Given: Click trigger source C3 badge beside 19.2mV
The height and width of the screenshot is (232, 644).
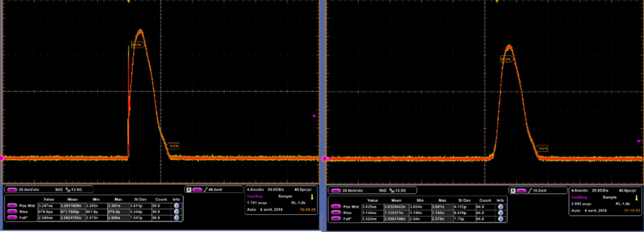Looking at the screenshot, I should (521, 191).
